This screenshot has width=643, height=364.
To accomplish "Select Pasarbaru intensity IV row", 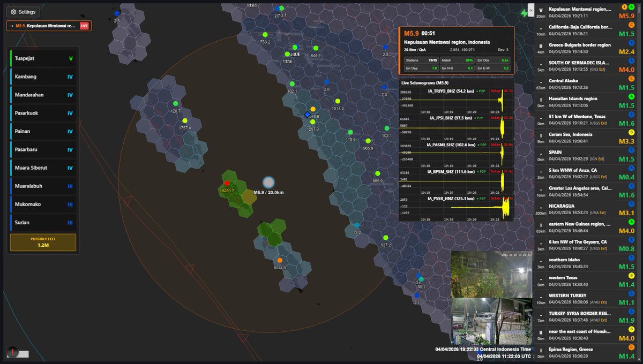I will pos(43,150).
